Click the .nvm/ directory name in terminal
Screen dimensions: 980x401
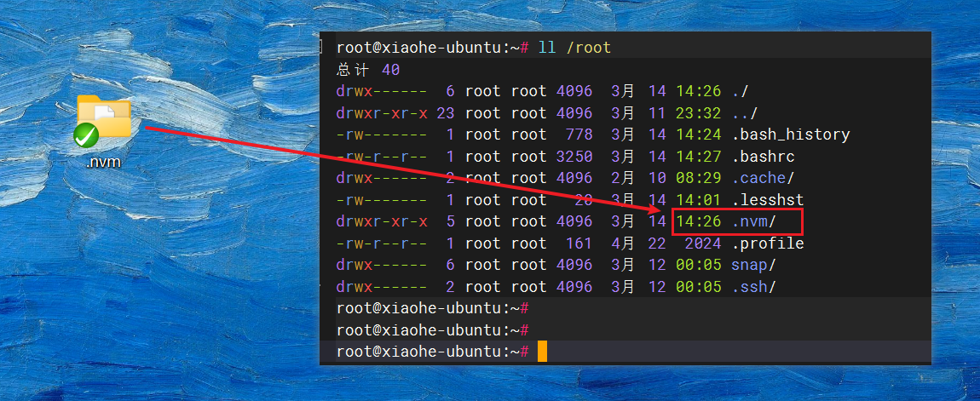754,221
